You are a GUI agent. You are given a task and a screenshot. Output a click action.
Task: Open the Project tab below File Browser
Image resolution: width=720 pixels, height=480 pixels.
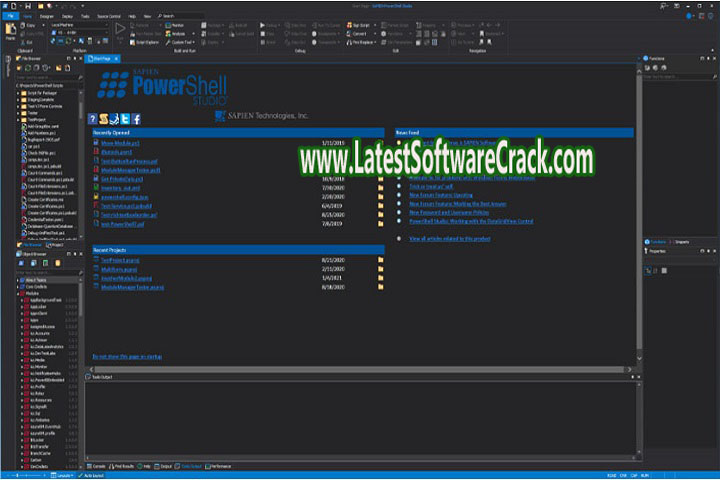click(x=55, y=245)
